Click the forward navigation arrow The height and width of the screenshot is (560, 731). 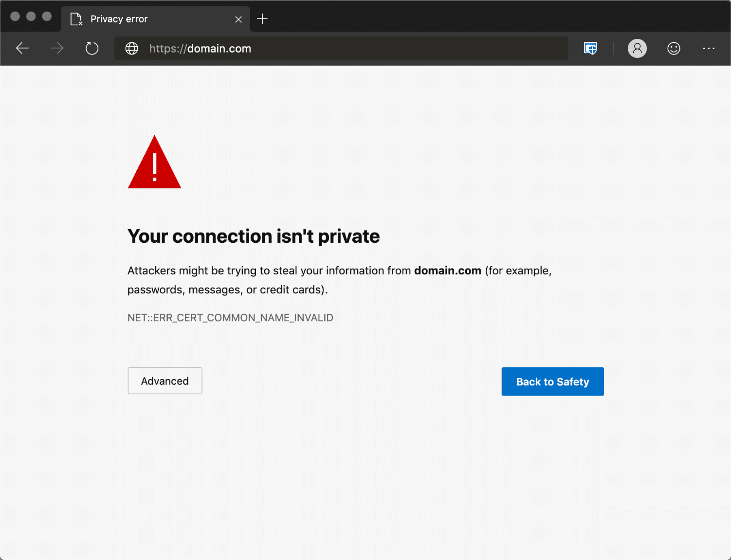click(56, 48)
